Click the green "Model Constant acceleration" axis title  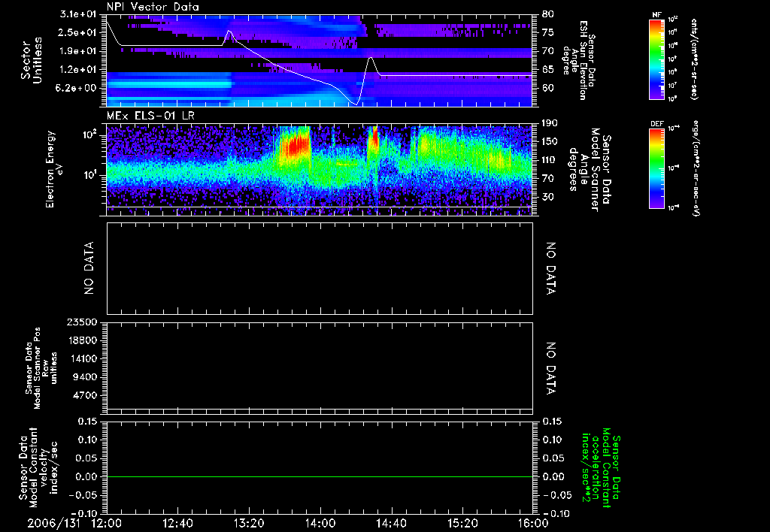point(601,469)
